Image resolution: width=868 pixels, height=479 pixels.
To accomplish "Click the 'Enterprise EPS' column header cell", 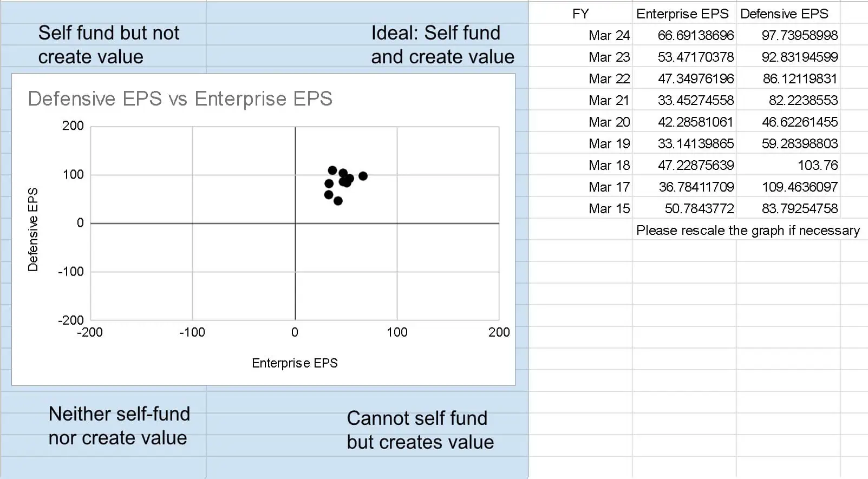I will pos(682,14).
